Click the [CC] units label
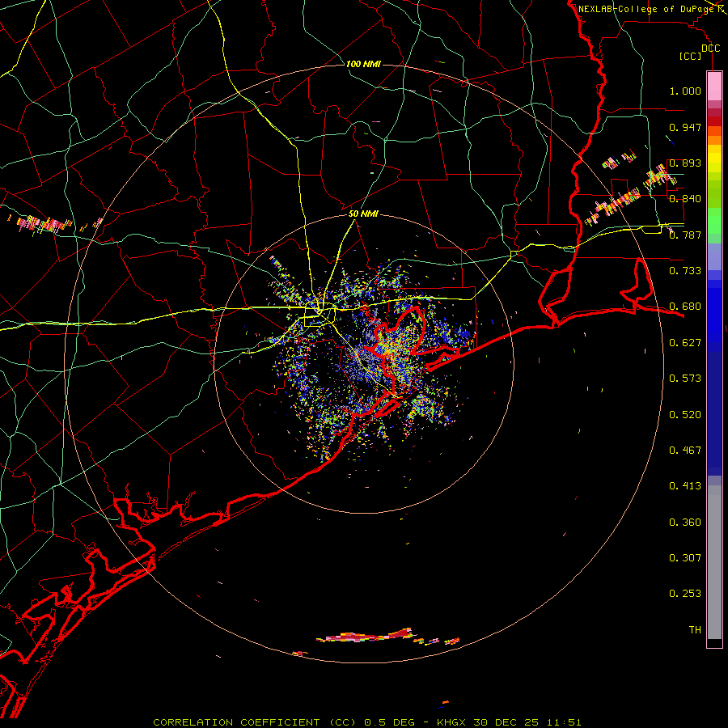728x728 pixels. click(691, 56)
